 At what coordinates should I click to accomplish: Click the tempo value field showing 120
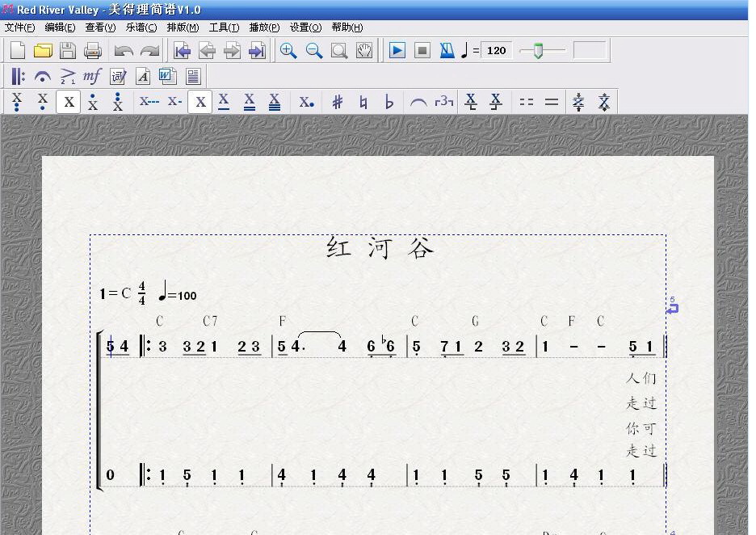[497, 50]
